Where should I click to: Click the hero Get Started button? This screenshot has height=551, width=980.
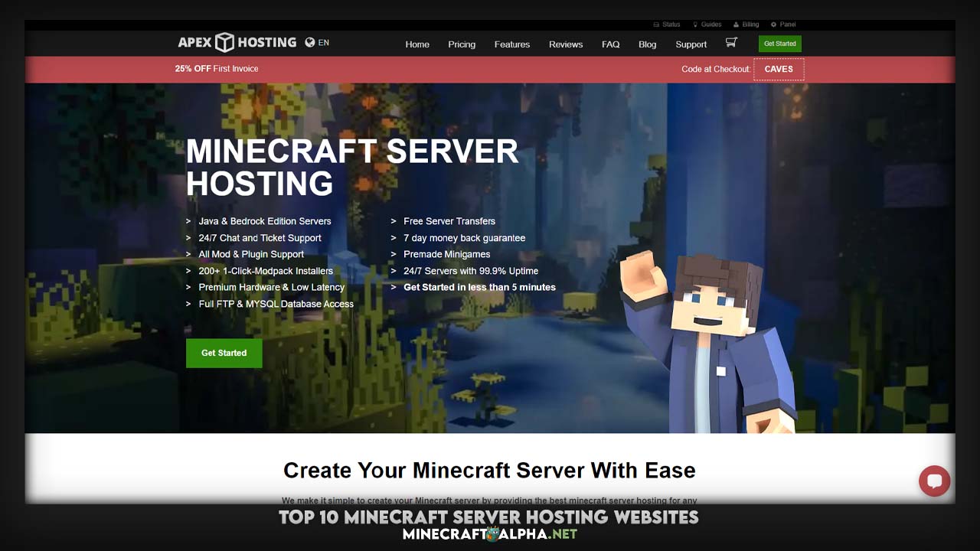224,353
